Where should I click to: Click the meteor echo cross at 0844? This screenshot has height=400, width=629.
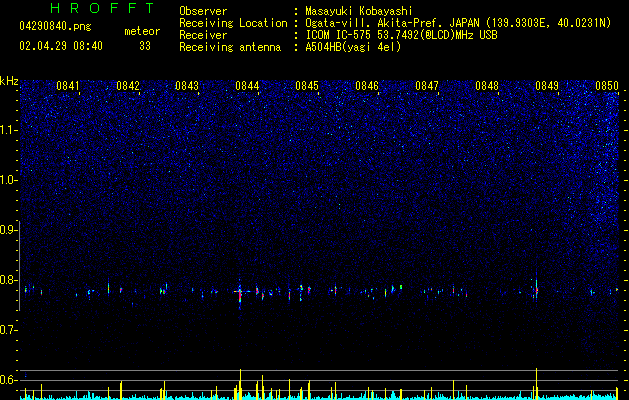[x=240, y=292]
